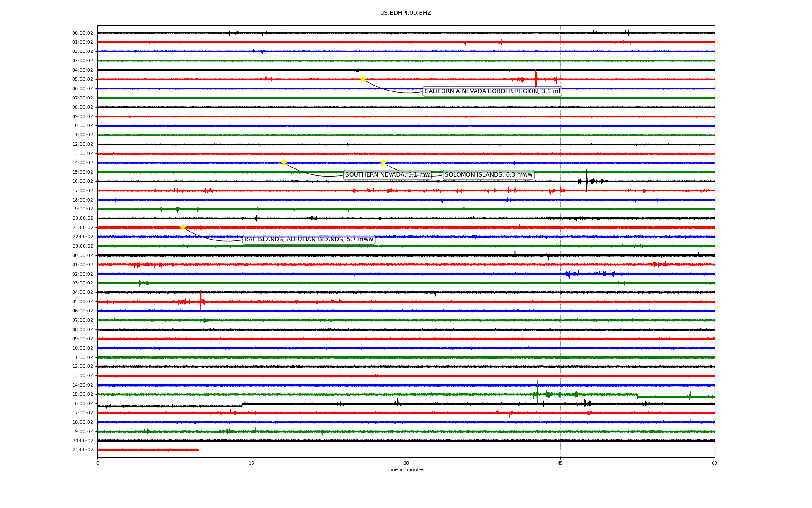Click the large black spike on first 16:00:02 trace
Screen dimensions: 812x508
(587, 180)
